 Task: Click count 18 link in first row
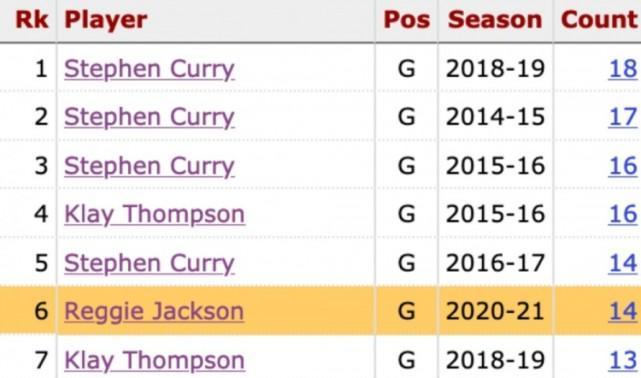coord(623,69)
